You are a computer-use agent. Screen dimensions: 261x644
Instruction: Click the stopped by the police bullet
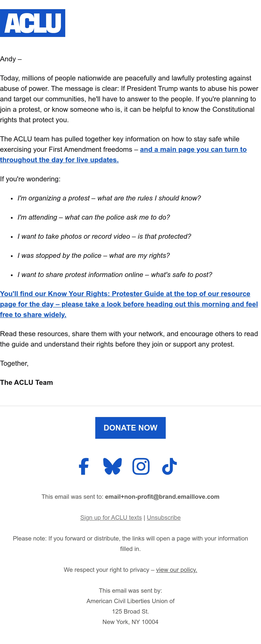coord(94,255)
